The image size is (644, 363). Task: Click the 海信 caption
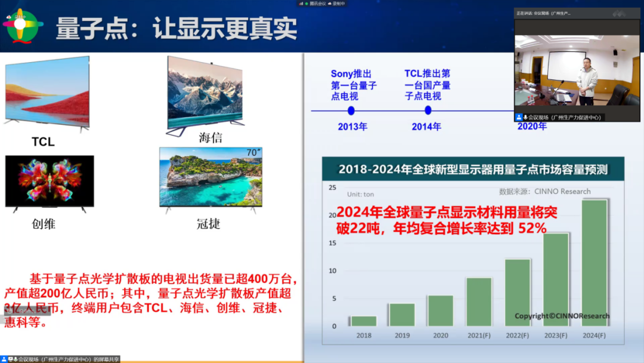click(210, 138)
